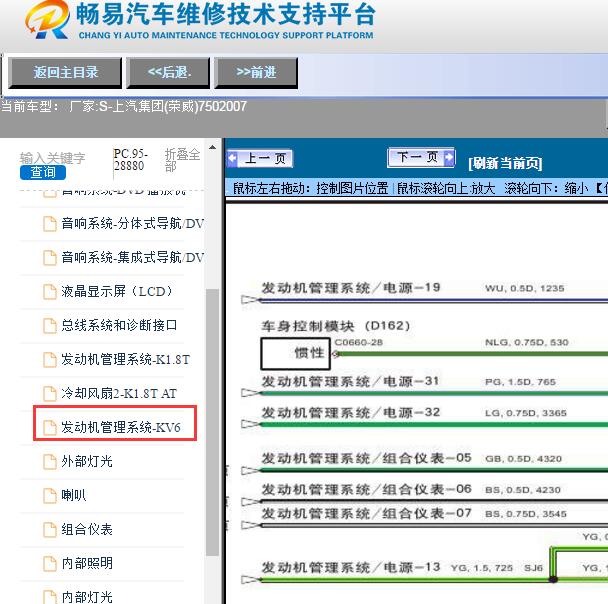Open 组合仪表 item

coord(87,530)
